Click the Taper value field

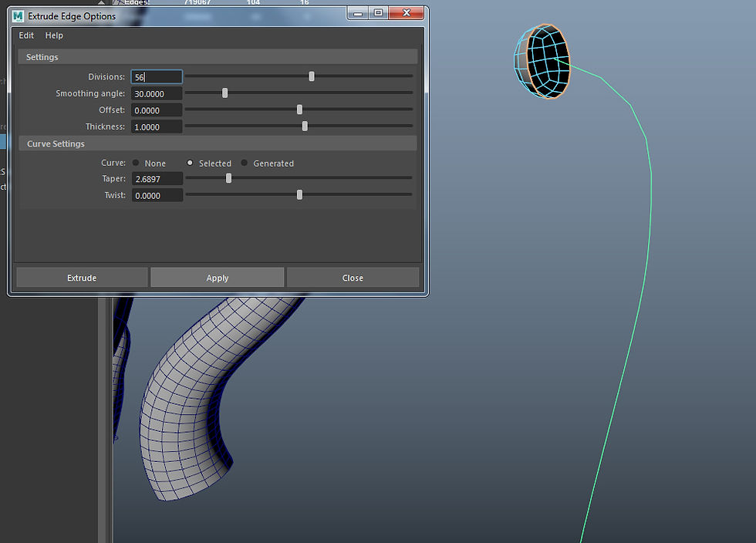pos(157,179)
